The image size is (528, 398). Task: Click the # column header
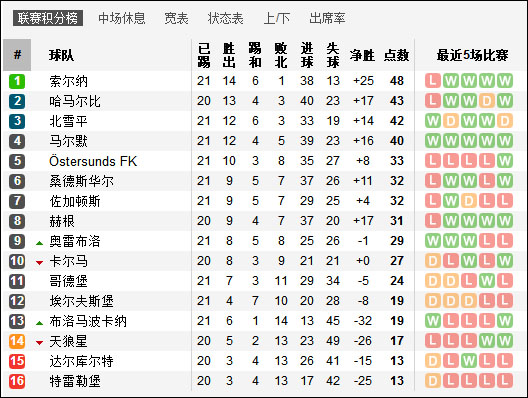point(17,55)
